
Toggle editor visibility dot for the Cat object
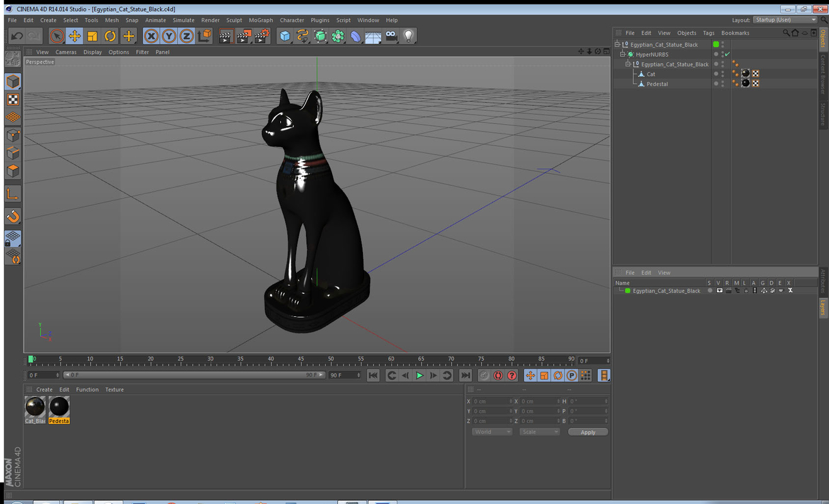pyautogui.click(x=715, y=74)
